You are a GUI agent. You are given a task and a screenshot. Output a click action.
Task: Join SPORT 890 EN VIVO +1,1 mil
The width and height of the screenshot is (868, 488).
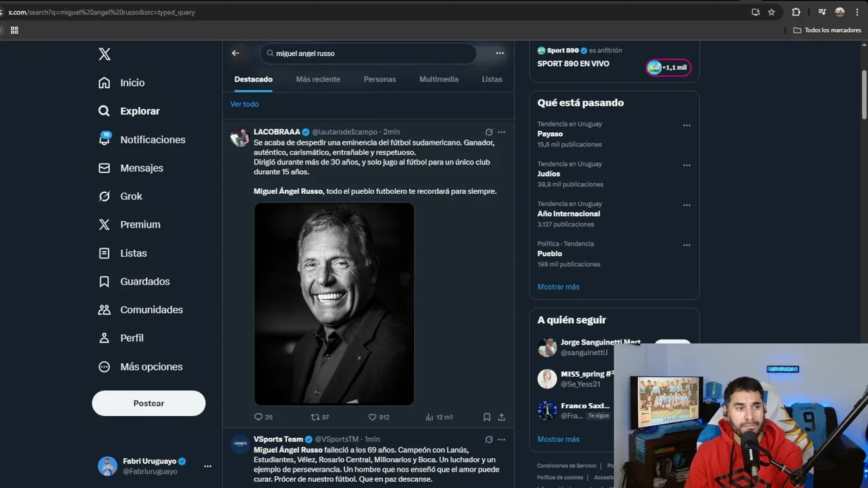[x=669, y=68]
